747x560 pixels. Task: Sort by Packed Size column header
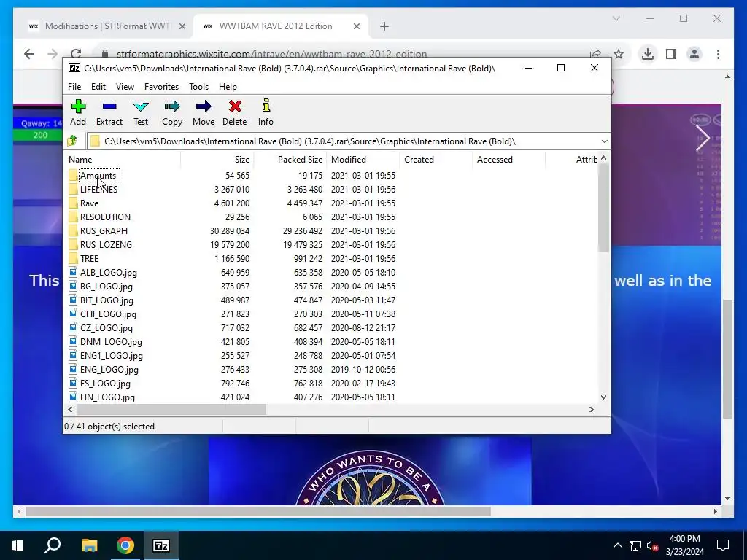290,160
